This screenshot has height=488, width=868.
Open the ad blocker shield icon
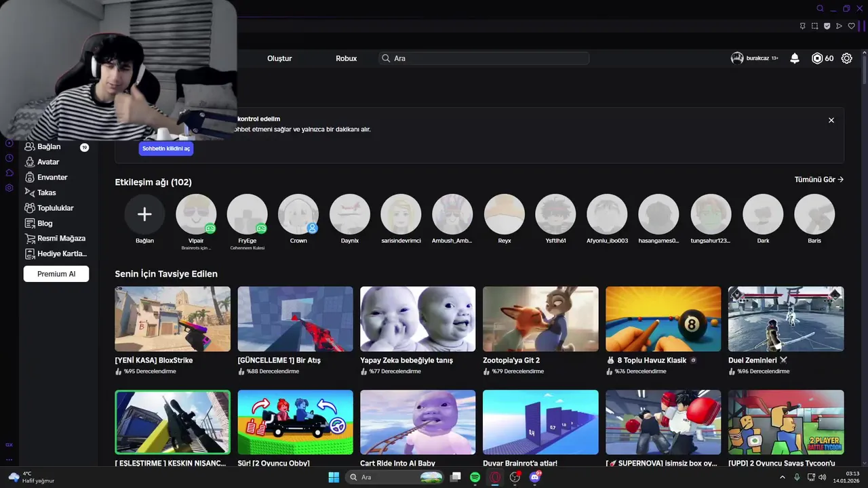tap(827, 26)
